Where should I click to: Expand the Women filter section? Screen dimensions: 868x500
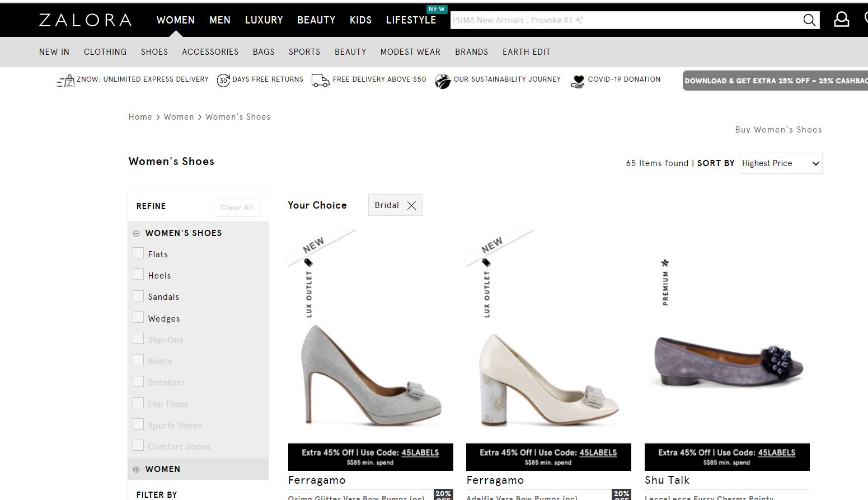137,469
